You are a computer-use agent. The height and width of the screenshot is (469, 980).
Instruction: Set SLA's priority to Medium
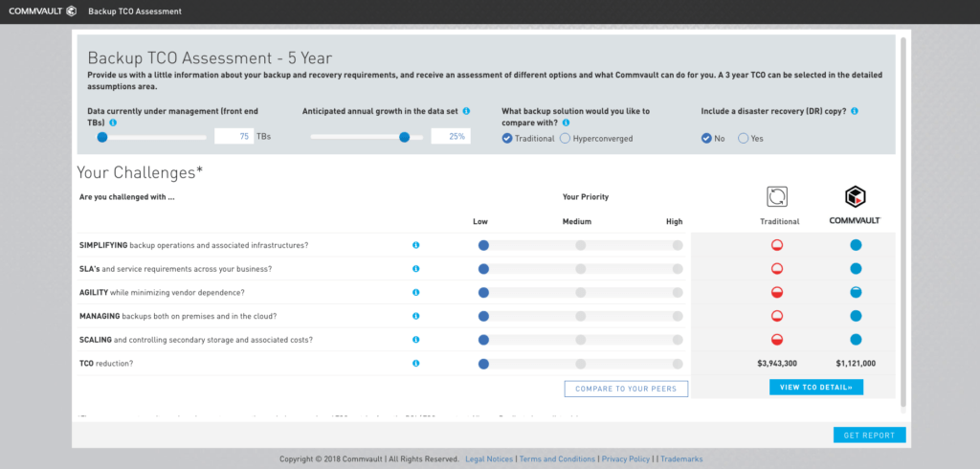point(581,269)
